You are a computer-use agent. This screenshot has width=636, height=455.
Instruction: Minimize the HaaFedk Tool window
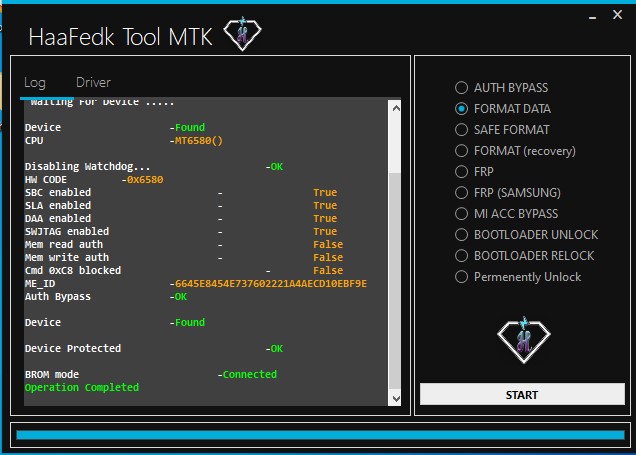pos(593,17)
